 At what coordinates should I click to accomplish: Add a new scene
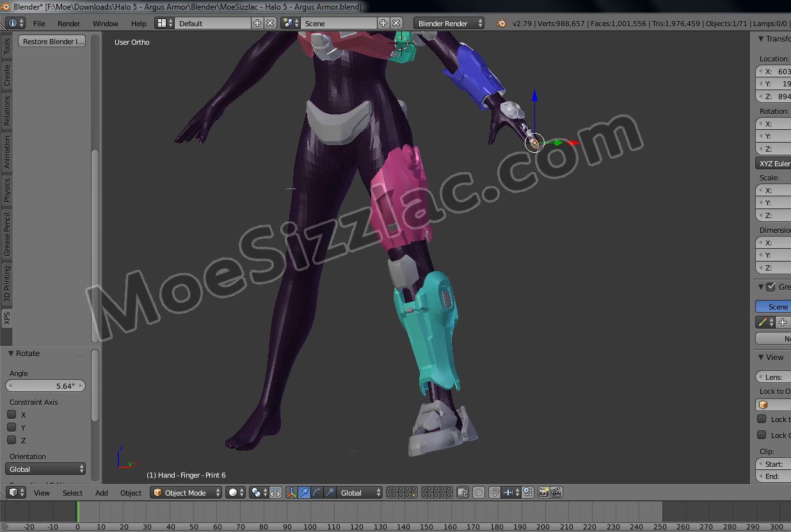tap(383, 23)
